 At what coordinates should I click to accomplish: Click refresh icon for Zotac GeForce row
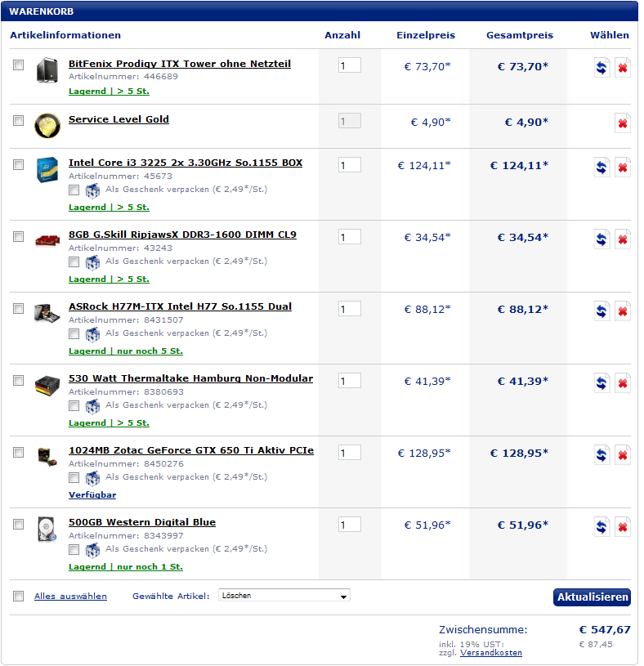[x=602, y=455]
